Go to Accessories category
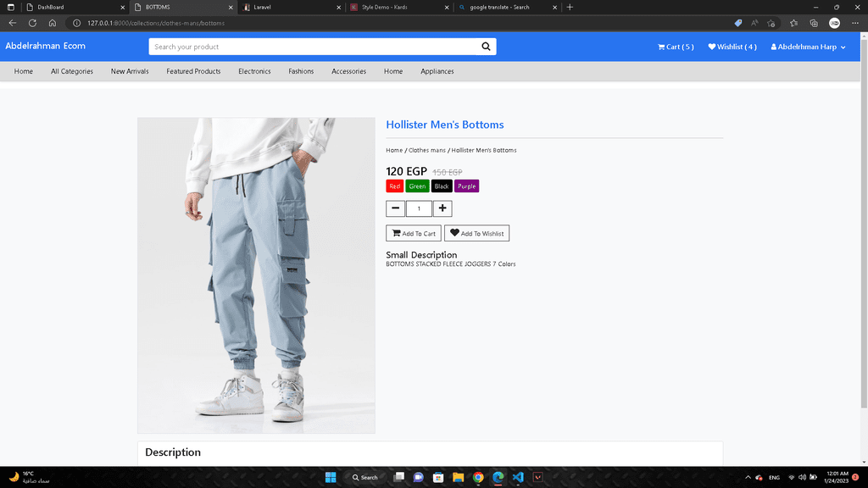 click(348, 71)
